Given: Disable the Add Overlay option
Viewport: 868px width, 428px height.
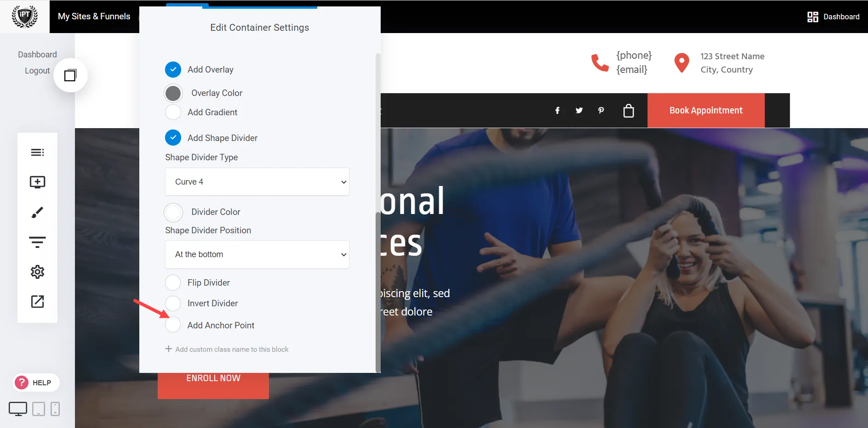Looking at the screenshot, I should [173, 69].
